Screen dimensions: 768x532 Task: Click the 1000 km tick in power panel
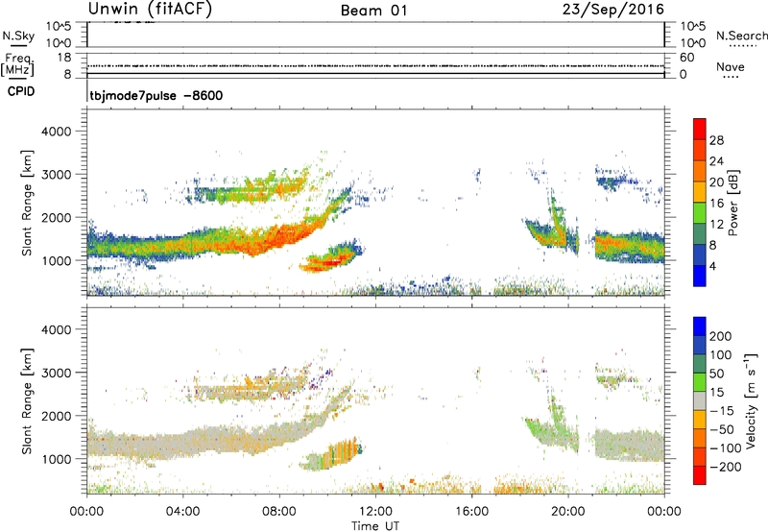[57, 260]
